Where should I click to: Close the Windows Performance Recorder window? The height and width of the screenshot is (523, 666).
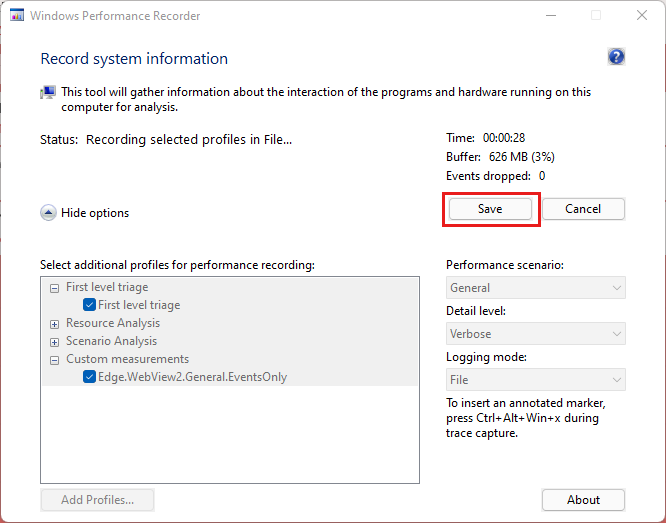coord(642,15)
